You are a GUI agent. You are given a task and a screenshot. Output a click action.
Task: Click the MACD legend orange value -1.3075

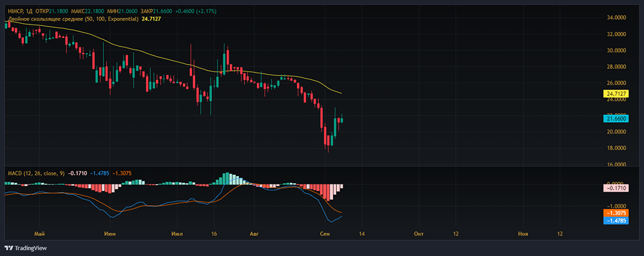122,173
